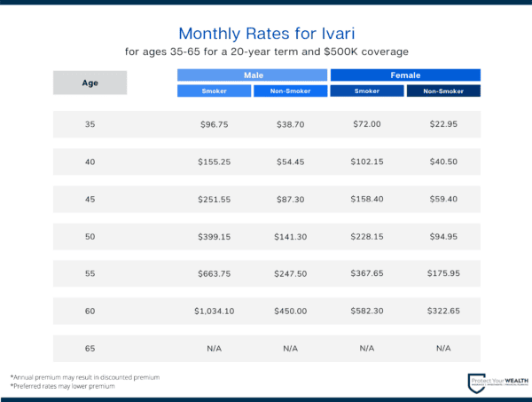
Task: Click the $96.75 male smoker rate
Action: [x=214, y=124]
